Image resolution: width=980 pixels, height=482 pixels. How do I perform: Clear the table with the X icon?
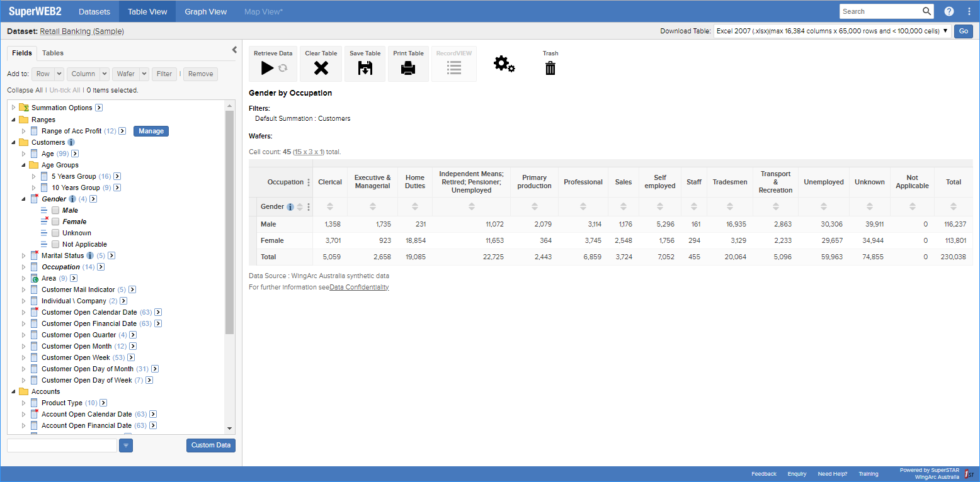321,68
